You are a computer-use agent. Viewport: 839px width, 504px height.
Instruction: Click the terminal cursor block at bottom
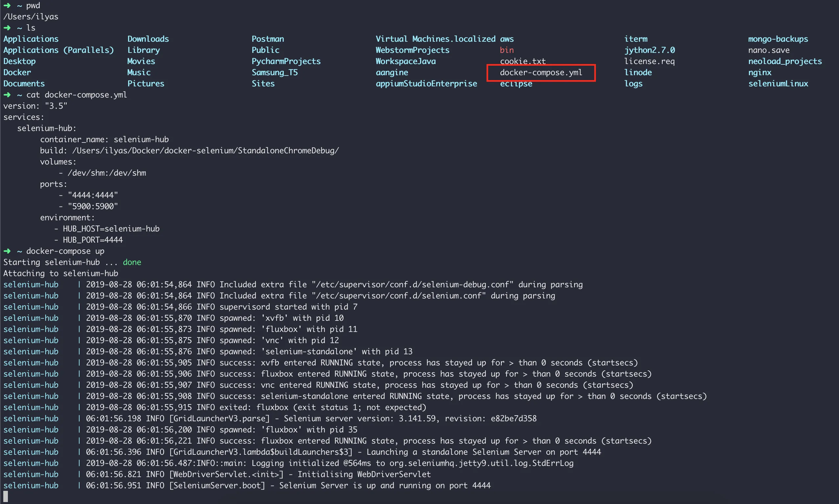pos(6,496)
